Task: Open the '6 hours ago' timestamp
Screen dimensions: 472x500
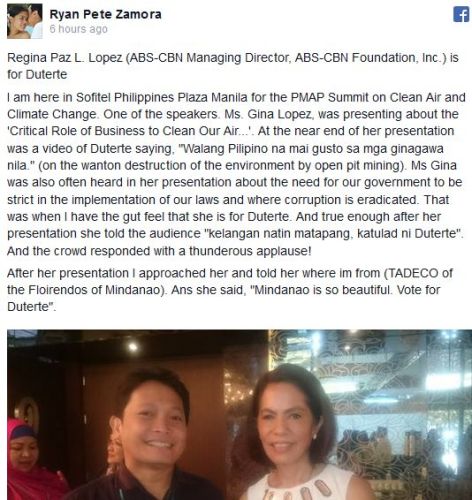Action: tap(78, 29)
